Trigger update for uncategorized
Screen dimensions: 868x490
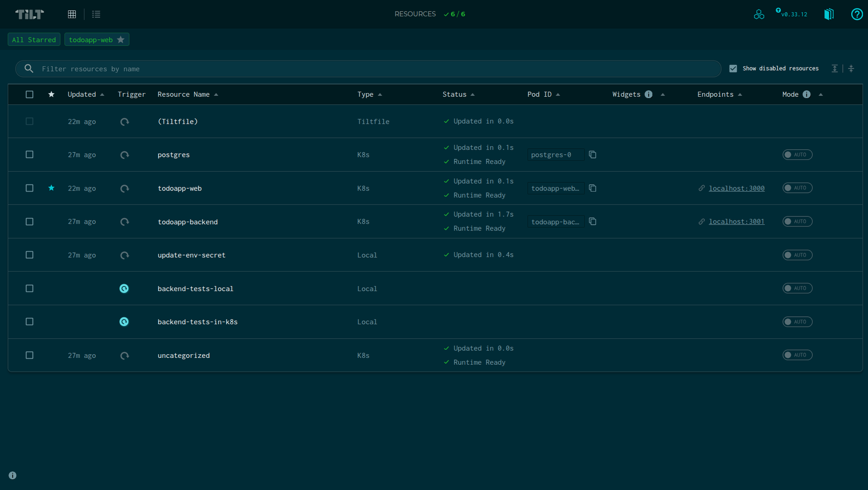pos(124,355)
